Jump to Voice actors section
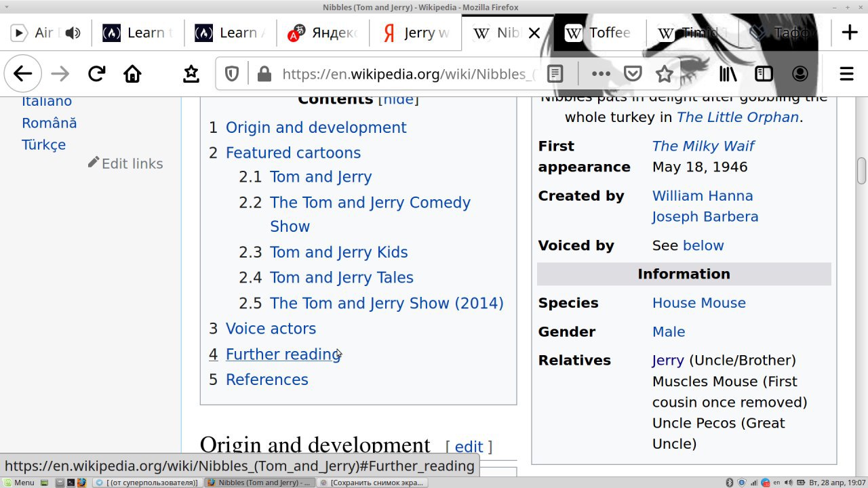Image resolution: width=868 pixels, height=488 pixels. [x=271, y=329]
